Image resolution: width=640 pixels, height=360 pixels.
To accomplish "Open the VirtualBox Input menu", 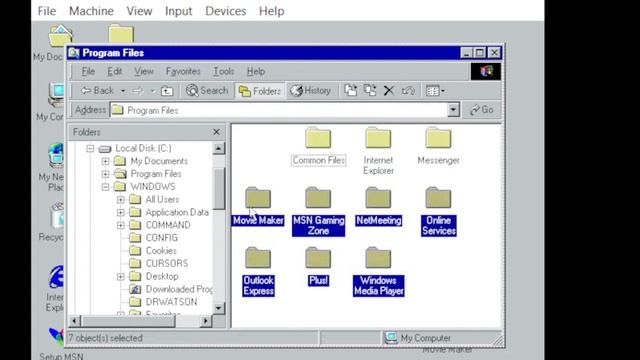I will click(178, 11).
